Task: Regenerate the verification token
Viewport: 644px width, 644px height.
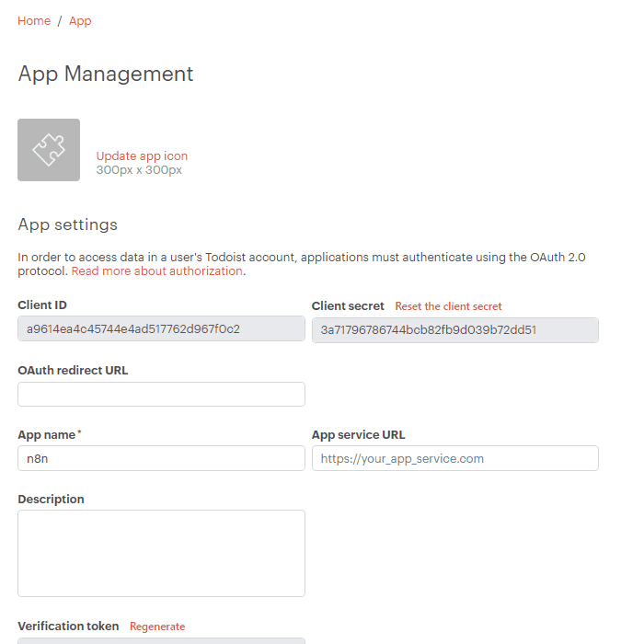Action: (157, 627)
